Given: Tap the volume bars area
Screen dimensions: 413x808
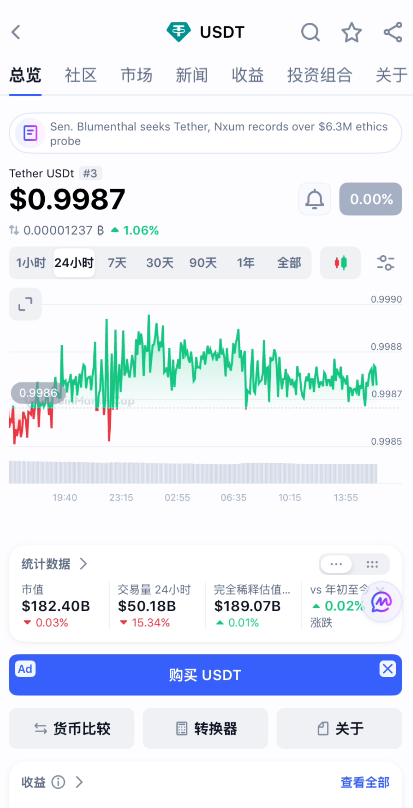Looking at the screenshot, I should 193,473.
